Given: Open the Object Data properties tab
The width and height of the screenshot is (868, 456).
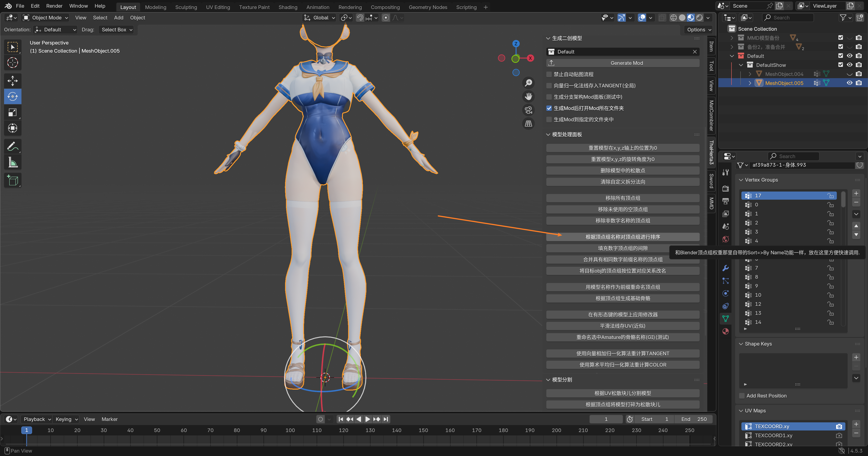Looking at the screenshot, I should (x=725, y=319).
